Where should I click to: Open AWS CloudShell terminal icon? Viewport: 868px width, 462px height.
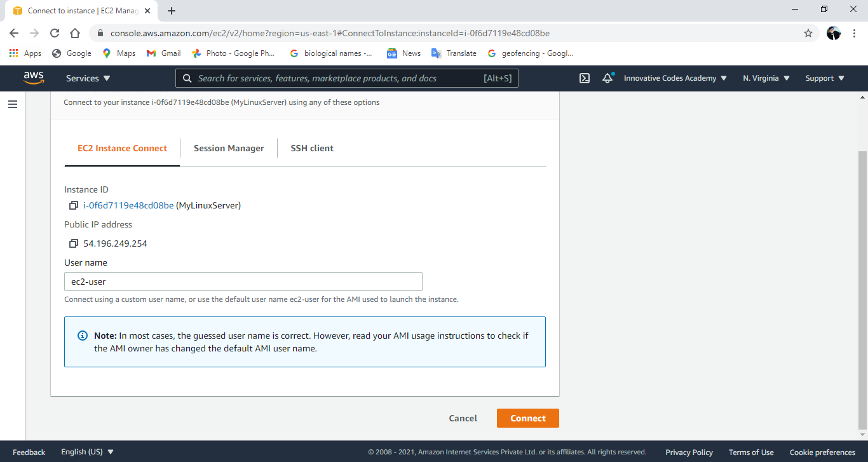(x=584, y=78)
